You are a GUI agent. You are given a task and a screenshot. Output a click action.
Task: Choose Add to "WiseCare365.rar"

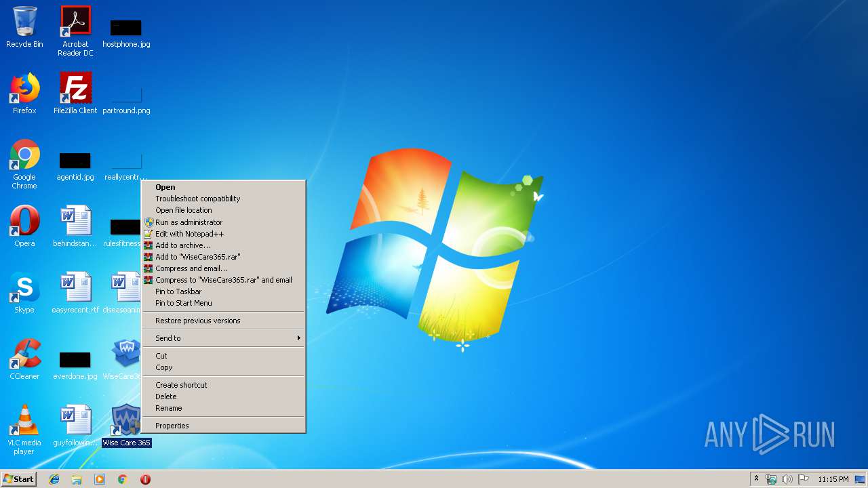(223, 257)
